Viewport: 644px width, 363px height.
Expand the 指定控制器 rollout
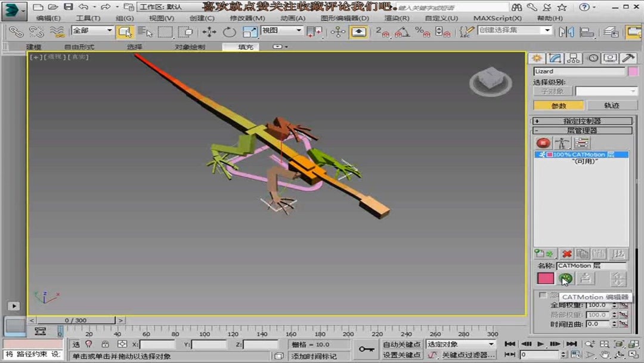tap(581, 121)
